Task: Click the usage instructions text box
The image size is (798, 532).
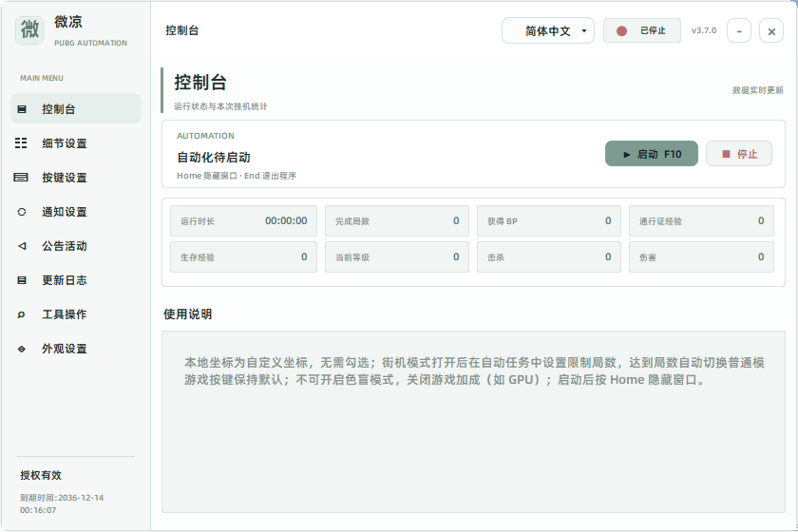Action: [473, 422]
